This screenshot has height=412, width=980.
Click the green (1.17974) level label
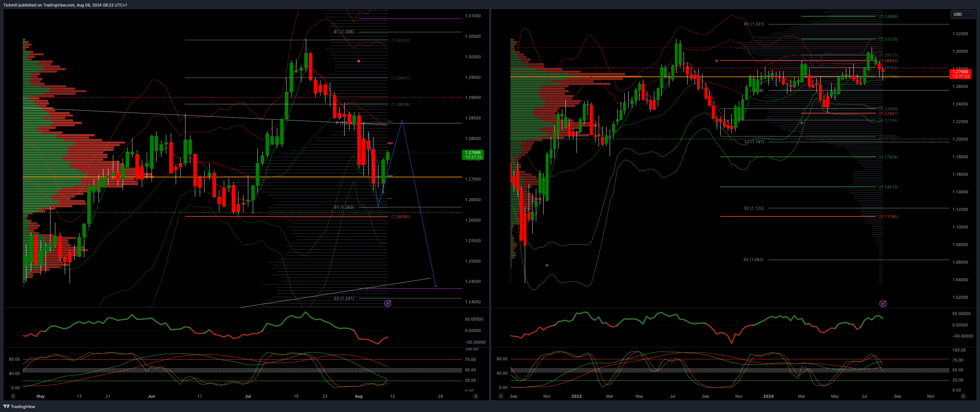pos(889,157)
